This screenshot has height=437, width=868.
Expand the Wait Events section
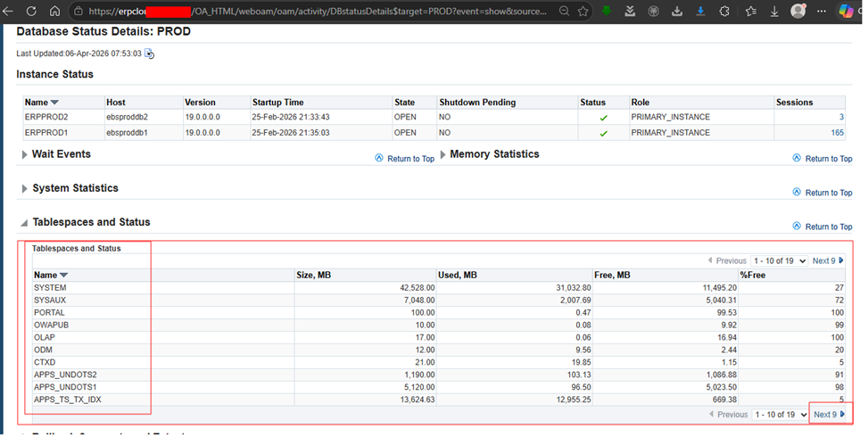[24, 155]
